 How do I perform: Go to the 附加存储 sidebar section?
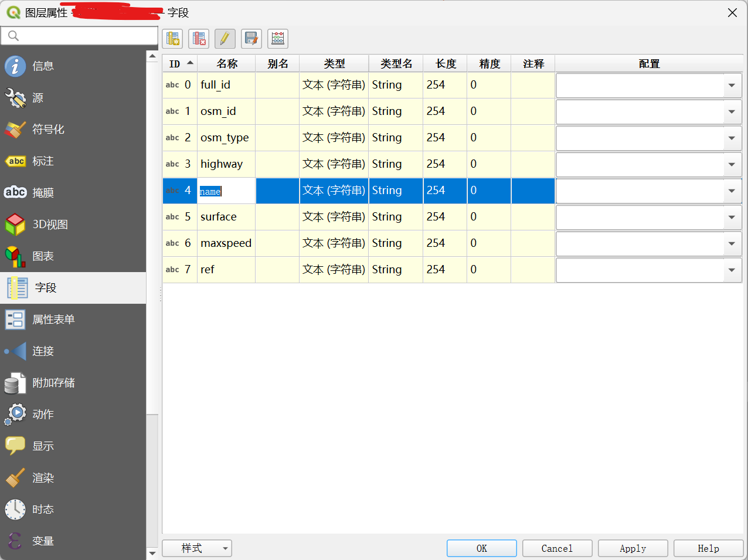(x=53, y=383)
